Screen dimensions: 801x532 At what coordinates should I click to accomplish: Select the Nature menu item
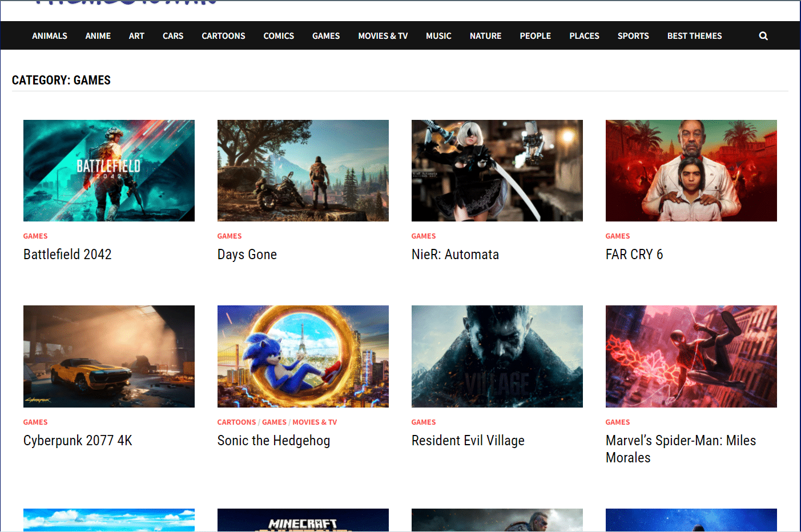(486, 36)
